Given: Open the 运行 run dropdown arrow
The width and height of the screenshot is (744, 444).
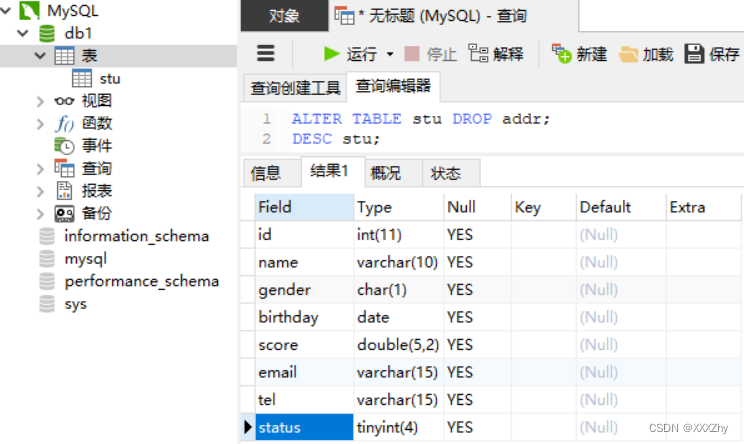Looking at the screenshot, I should click(x=390, y=54).
